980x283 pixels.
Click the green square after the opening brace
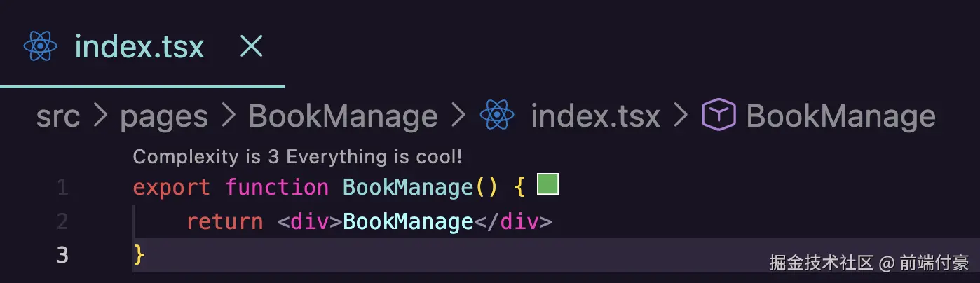click(547, 185)
